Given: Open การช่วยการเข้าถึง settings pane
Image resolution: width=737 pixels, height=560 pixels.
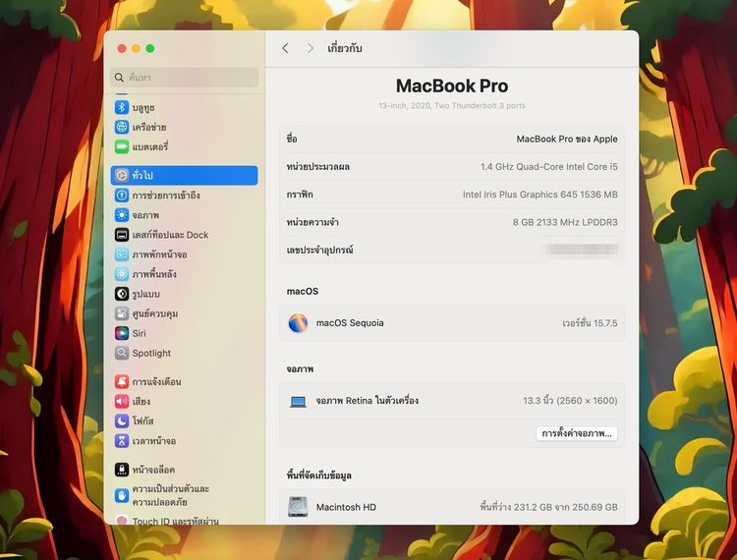Looking at the screenshot, I should 184,195.
